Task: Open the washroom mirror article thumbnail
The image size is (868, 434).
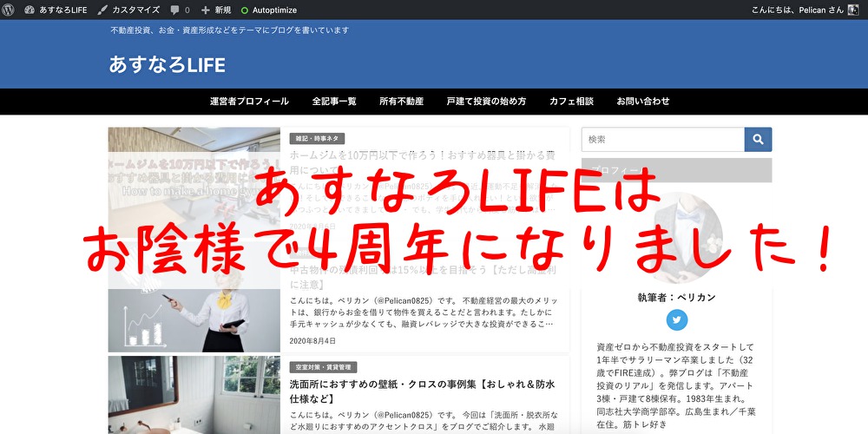Action: [x=194, y=395]
